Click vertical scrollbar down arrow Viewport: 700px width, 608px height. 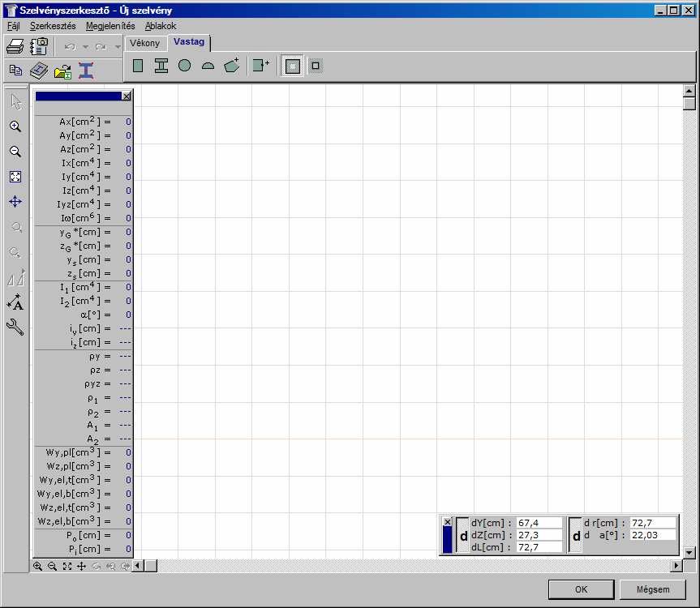pyautogui.click(x=689, y=553)
